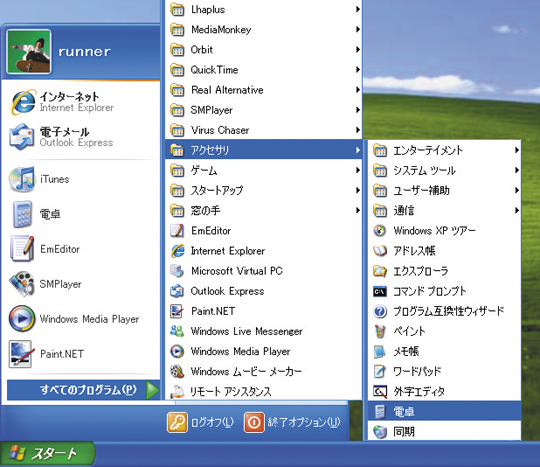
Task: Open SMPlayer icon in the recent programs
Action: point(22,284)
